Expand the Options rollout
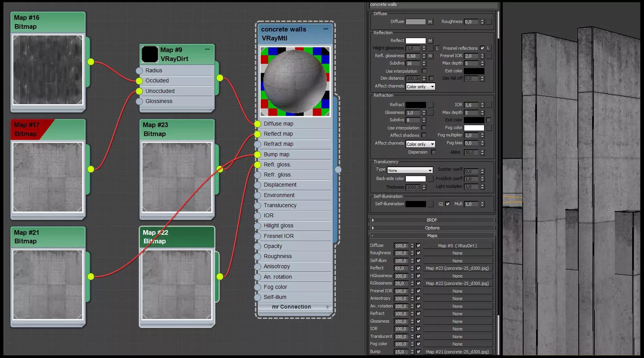Image resolution: width=644 pixels, height=358 pixels. click(x=432, y=228)
